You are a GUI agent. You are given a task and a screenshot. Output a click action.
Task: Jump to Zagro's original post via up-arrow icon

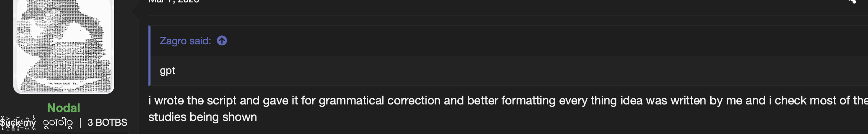pyautogui.click(x=222, y=41)
